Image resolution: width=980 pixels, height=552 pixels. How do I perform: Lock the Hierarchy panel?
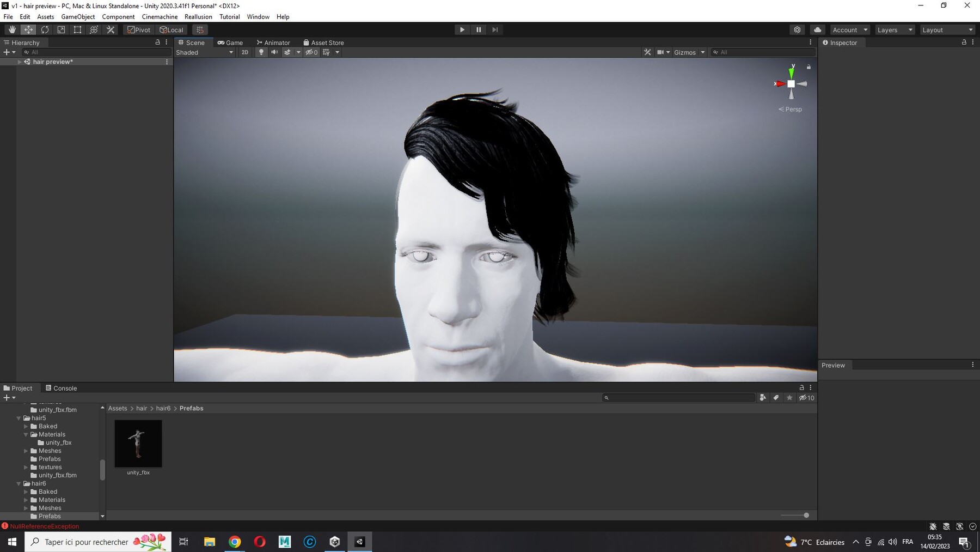[x=158, y=42]
